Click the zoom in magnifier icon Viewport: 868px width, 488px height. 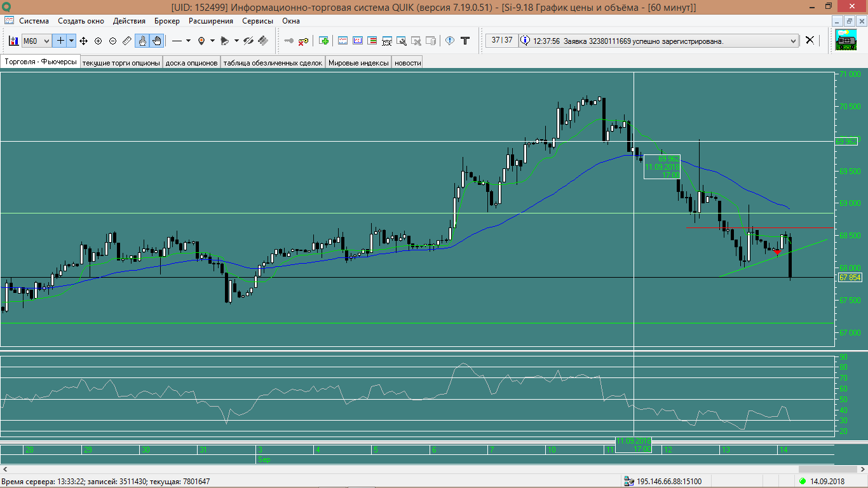pyautogui.click(x=98, y=41)
